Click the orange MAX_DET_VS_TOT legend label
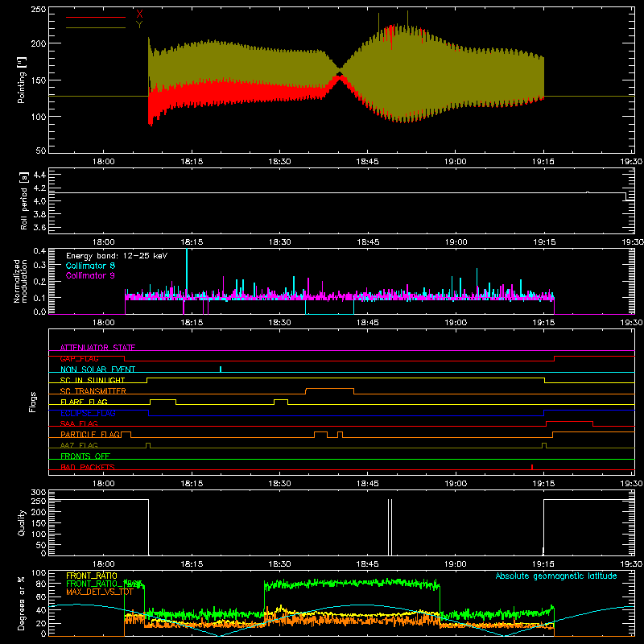 99,592
